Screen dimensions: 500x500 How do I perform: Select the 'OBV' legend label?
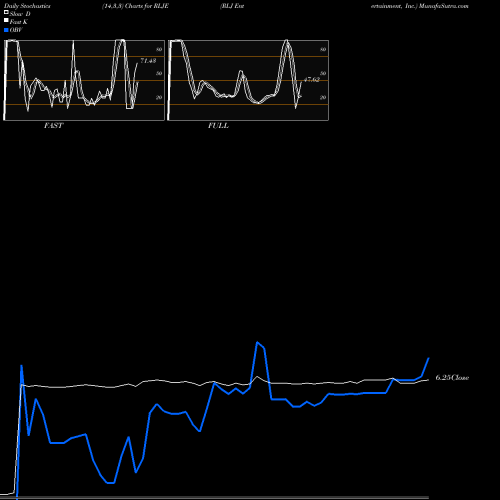[x=16, y=30]
